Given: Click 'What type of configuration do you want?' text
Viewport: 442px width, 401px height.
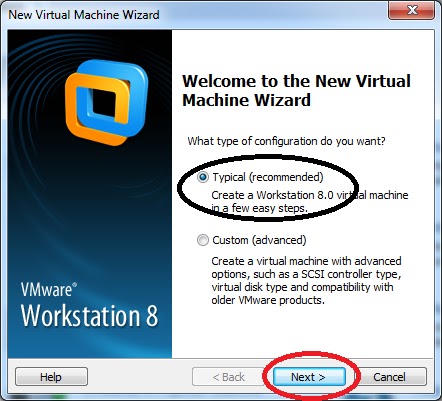Looking at the screenshot, I should (286, 141).
